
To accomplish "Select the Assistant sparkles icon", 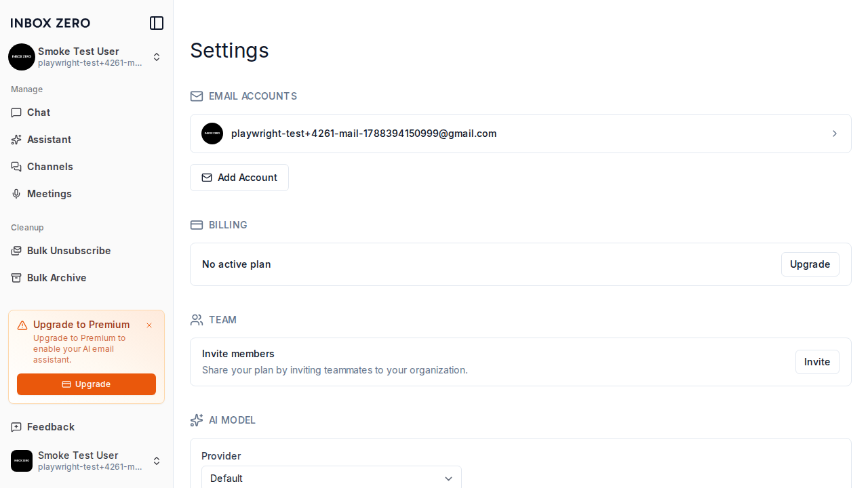I will (16, 140).
